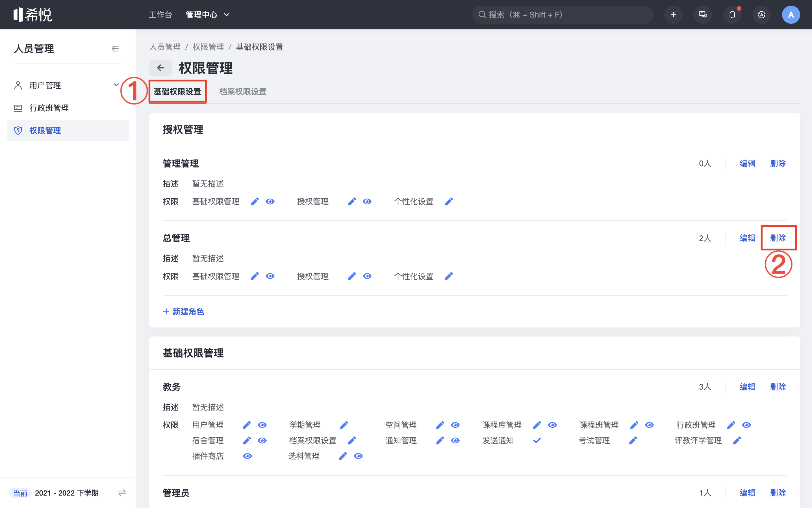Toggle view eye for 课程班管理
The image size is (812, 508).
click(x=649, y=425)
